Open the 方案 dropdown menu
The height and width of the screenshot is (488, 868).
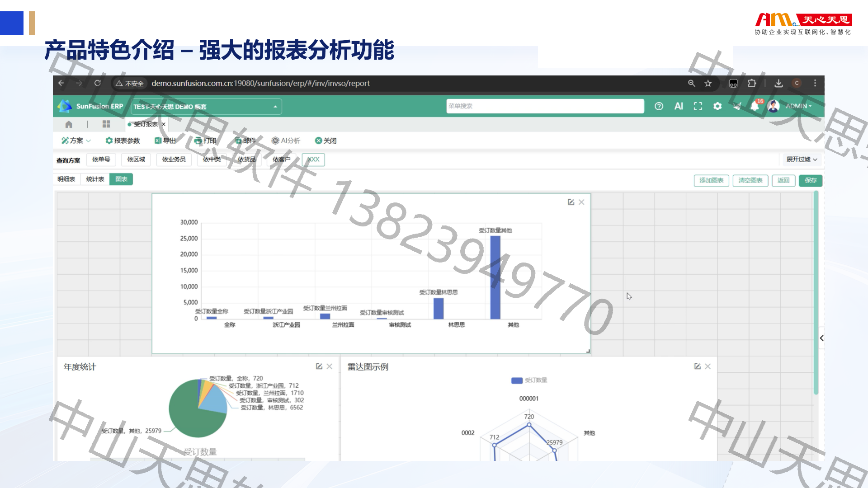coord(76,141)
